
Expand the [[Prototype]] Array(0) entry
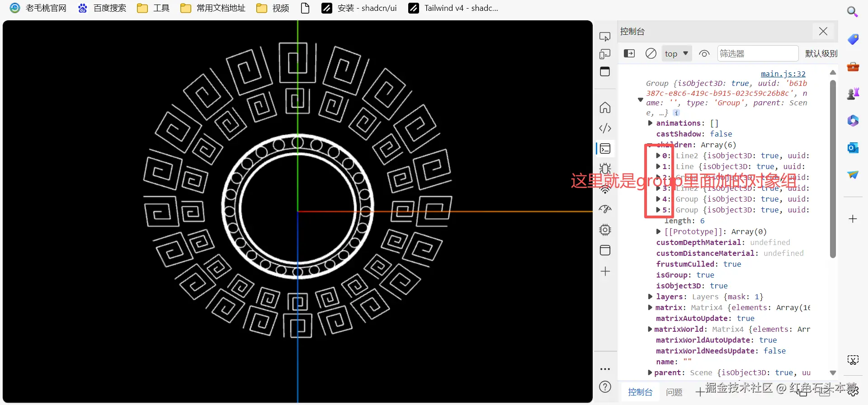658,231
